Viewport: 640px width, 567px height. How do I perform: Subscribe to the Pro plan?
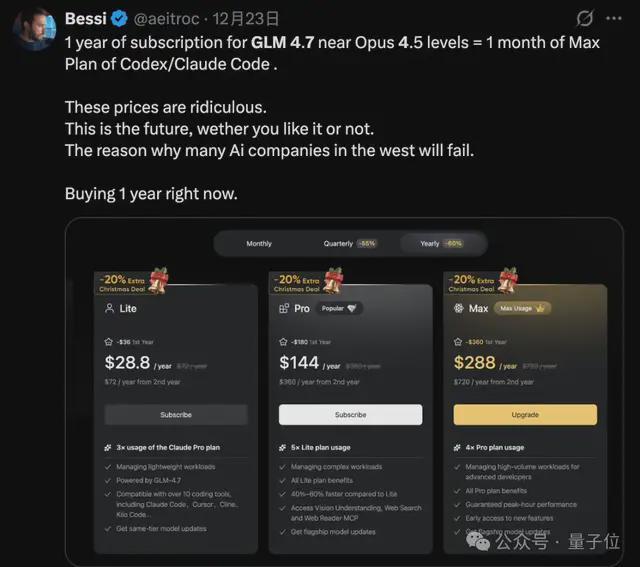(350, 414)
